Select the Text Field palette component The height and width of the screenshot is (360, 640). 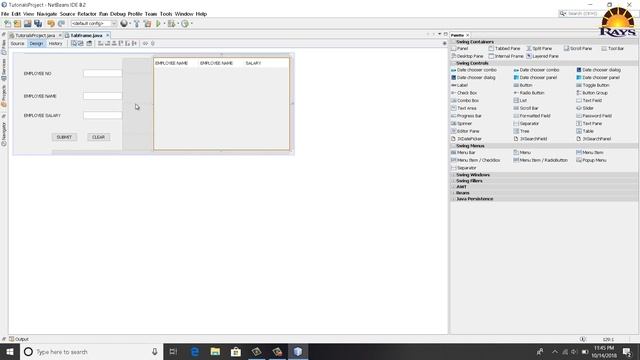pyautogui.click(x=589, y=100)
